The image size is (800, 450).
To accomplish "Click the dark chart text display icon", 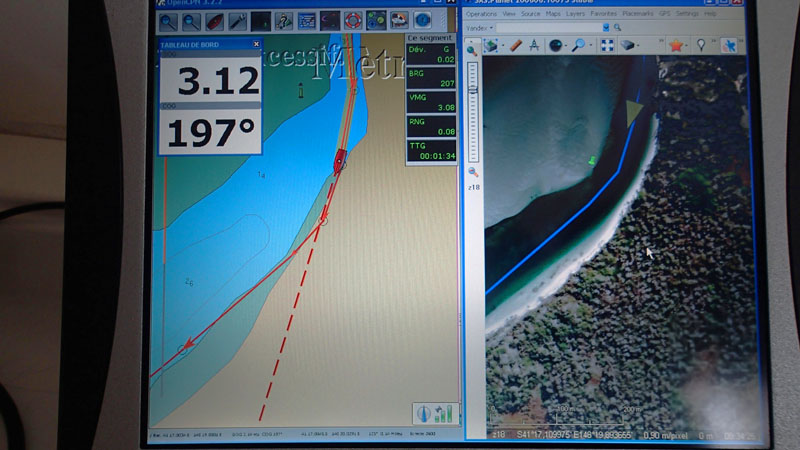I will (x=261, y=22).
